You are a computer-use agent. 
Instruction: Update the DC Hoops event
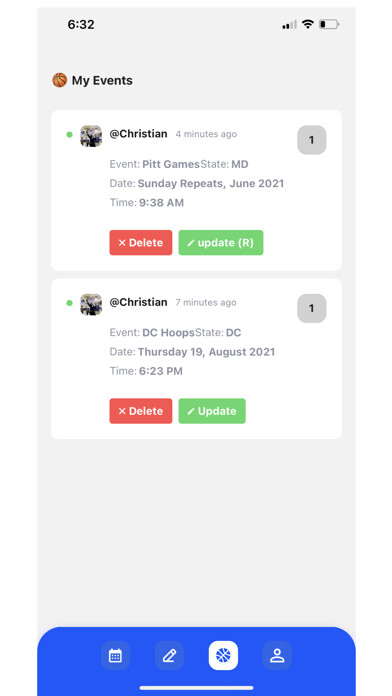(x=212, y=411)
